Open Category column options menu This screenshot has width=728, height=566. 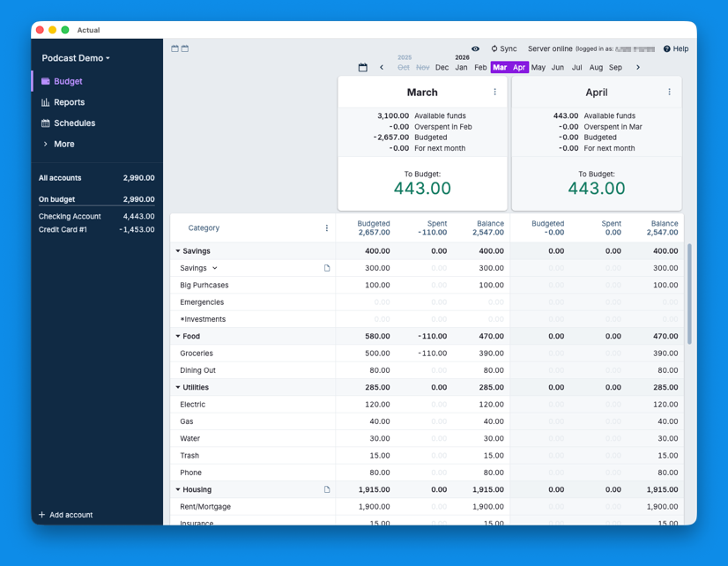click(x=326, y=228)
